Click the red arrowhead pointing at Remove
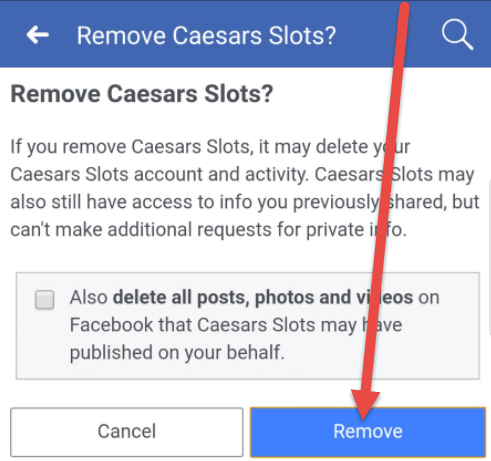The height and width of the screenshot is (461, 491). point(365,404)
